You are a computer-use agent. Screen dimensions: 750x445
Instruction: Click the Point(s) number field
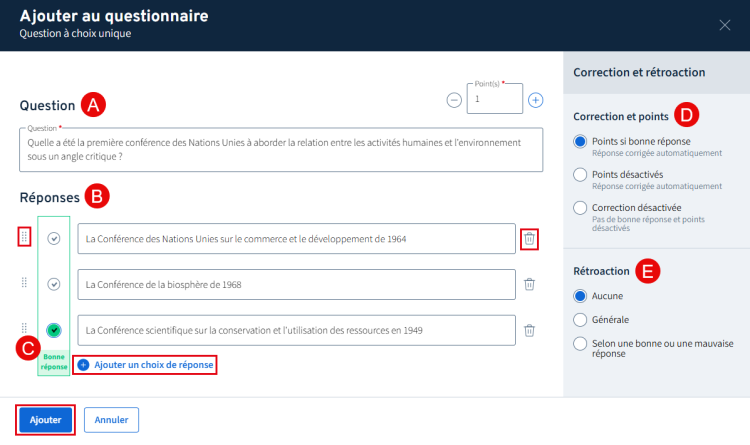click(x=494, y=100)
